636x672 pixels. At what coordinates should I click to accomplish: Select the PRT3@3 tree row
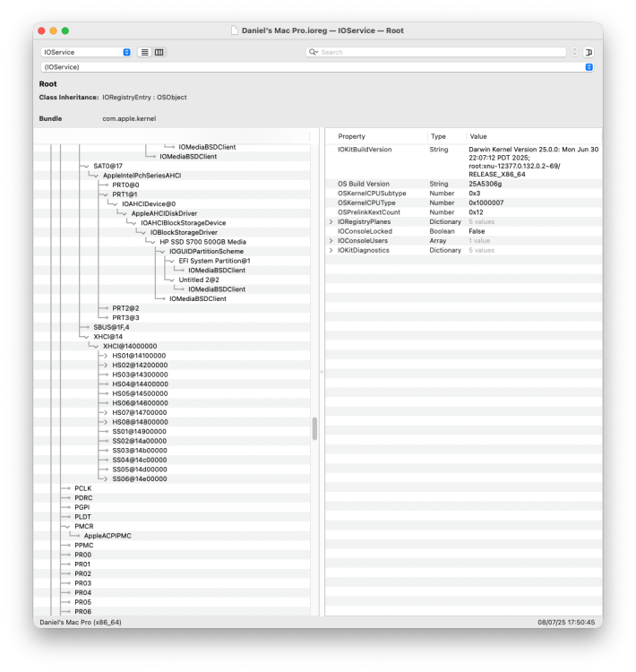[x=172, y=318]
